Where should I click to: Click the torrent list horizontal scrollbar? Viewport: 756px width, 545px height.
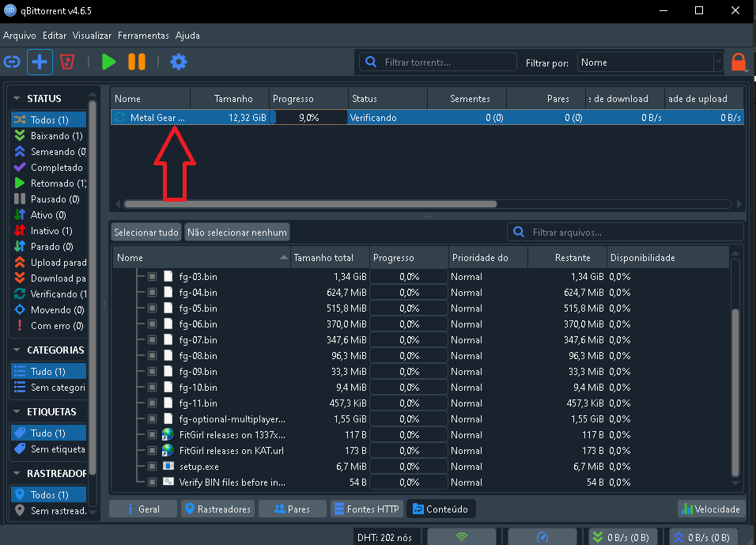click(308, 204)
